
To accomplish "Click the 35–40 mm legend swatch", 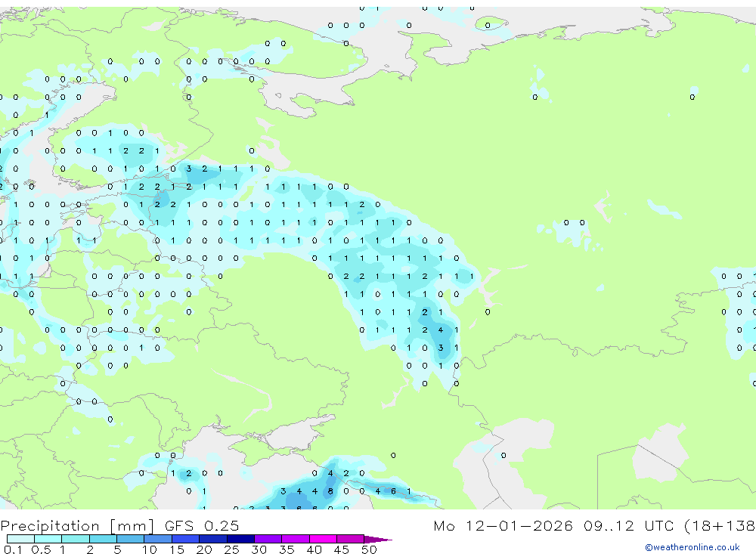I will pyautogui.click(x=296, y=539).
